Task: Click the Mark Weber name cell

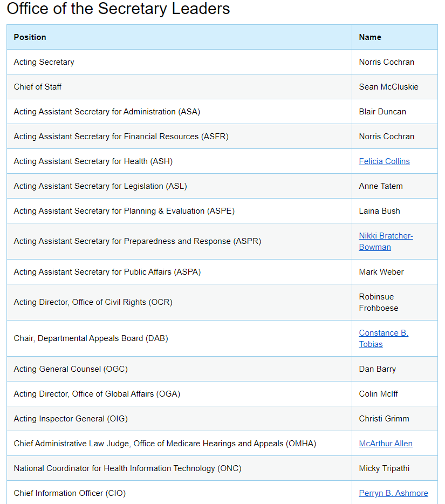Action: [394, 272]
